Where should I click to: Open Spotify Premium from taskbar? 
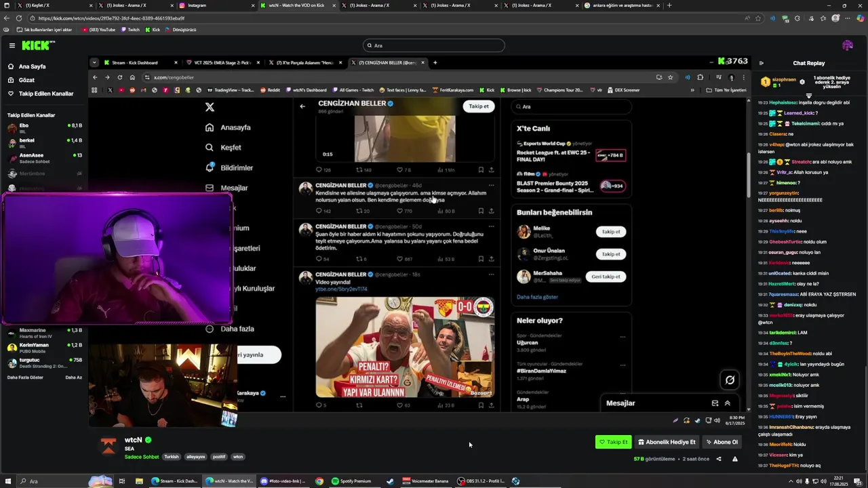tap(351, 481)
